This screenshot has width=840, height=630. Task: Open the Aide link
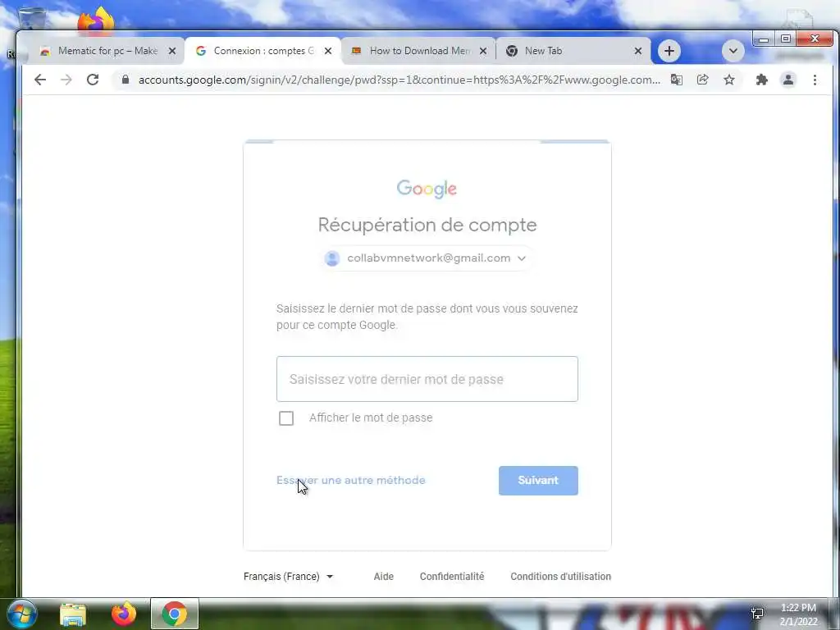pyautogui.click(x=384, y=577)
